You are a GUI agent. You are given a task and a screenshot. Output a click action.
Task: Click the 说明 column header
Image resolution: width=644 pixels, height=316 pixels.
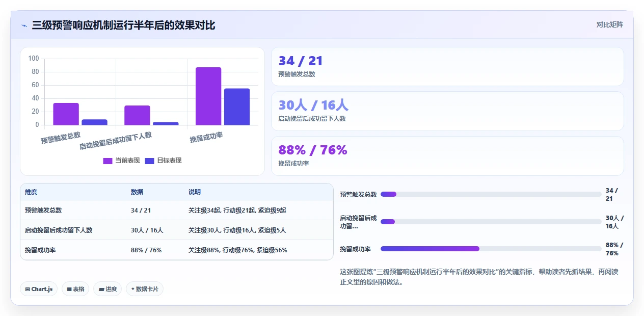tap(195, 192)
